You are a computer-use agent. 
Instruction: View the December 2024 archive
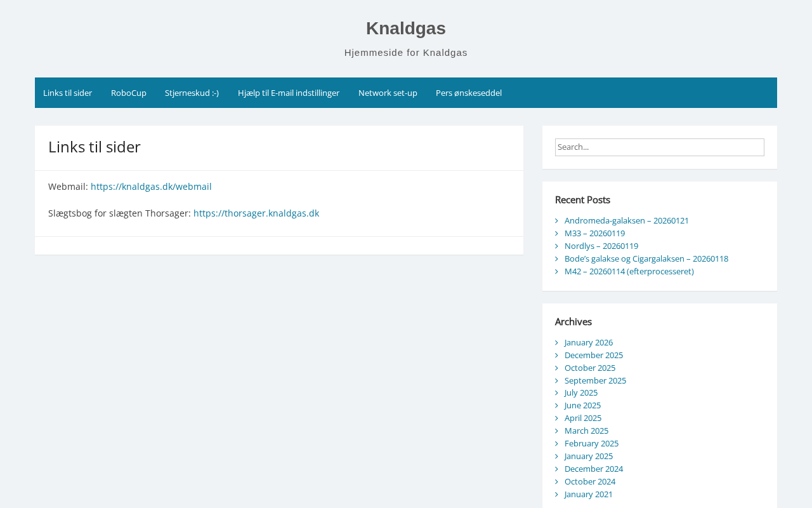pyautogui.click(x=594, y=469)
